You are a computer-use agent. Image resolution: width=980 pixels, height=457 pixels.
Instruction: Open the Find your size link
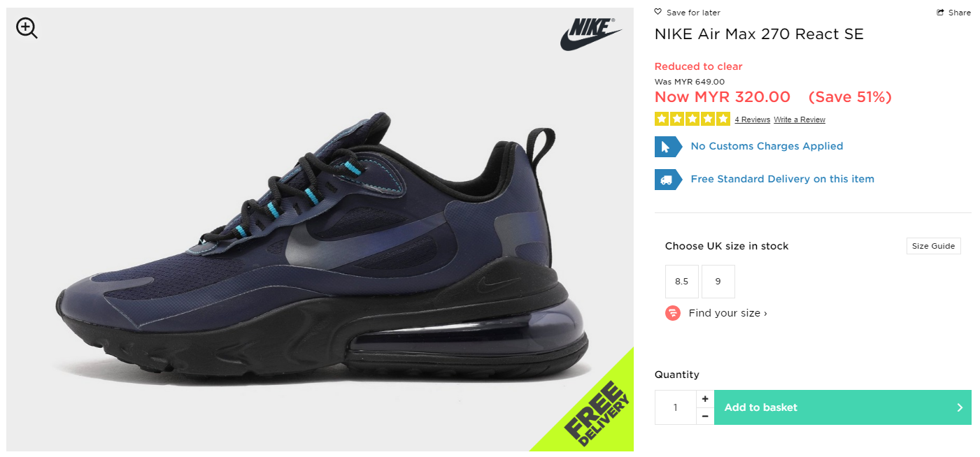727,313
